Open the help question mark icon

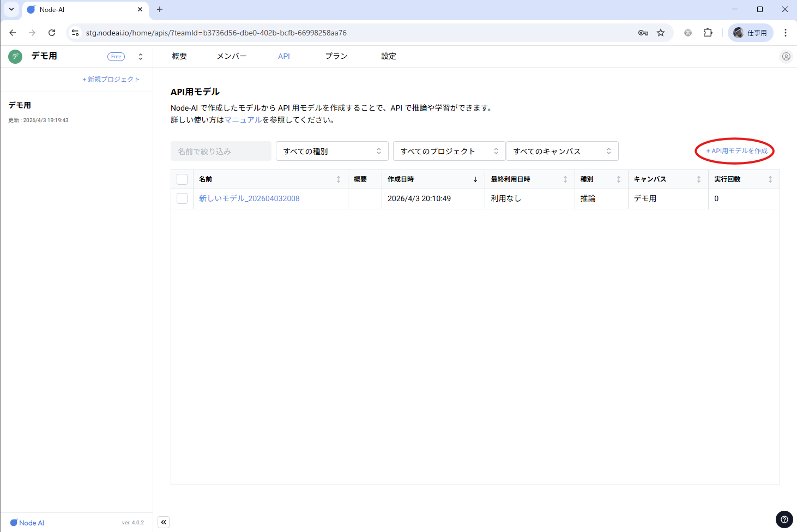pos(784,519)
